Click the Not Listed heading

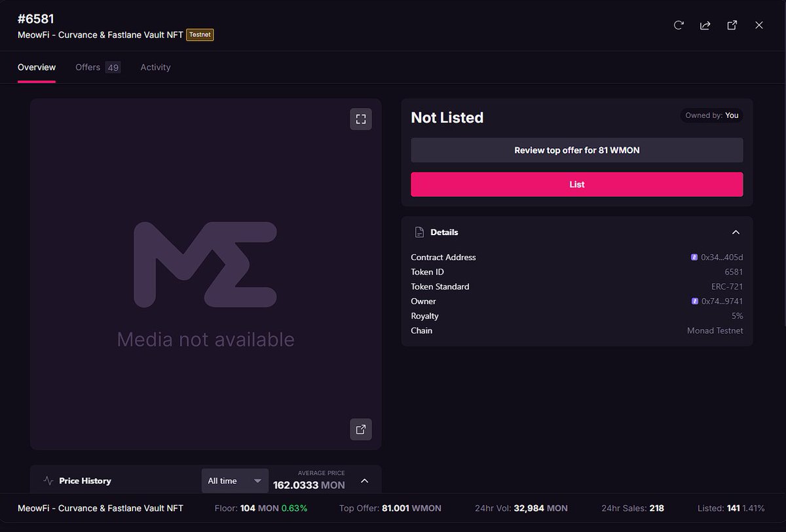tap(447, 118)
